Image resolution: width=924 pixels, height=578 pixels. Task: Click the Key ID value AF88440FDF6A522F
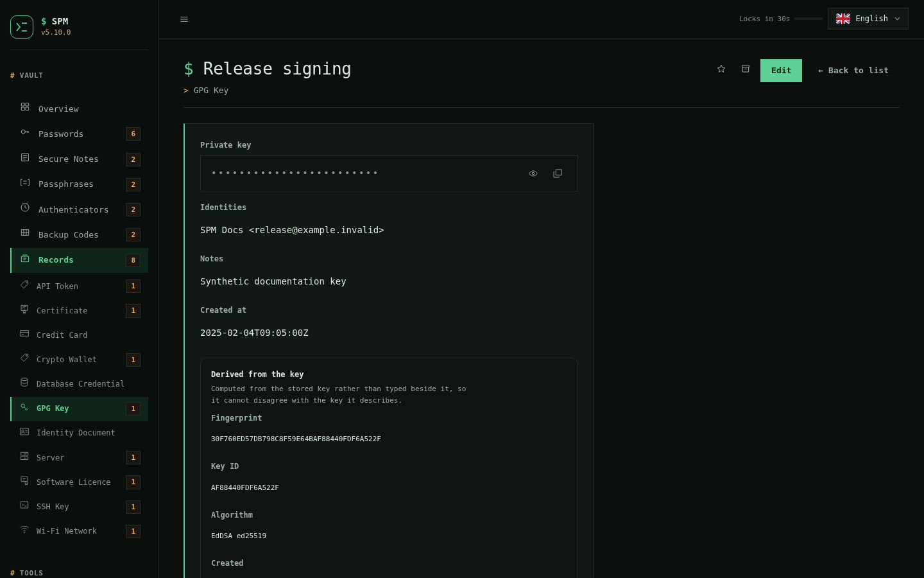pos(245,487)
